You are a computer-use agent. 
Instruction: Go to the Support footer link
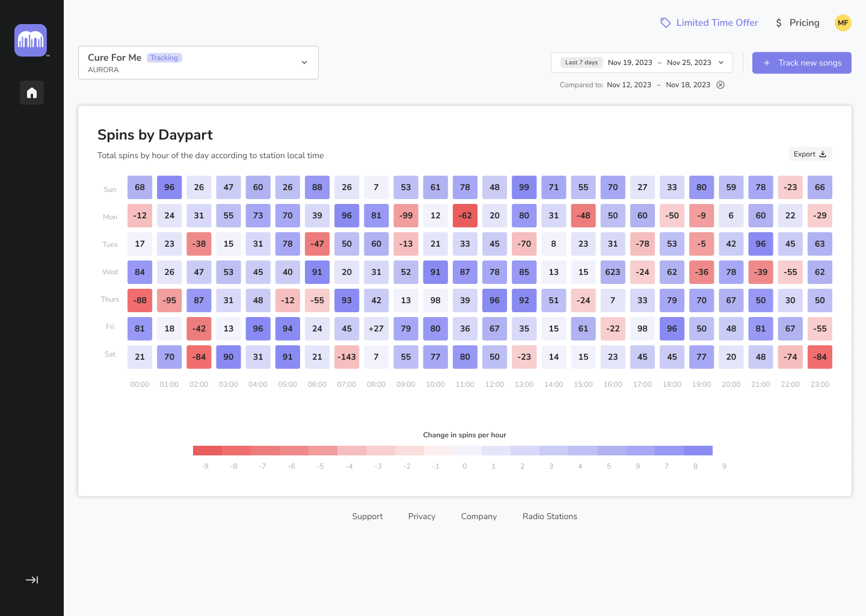pyautogui.click(x=367, y=516)
